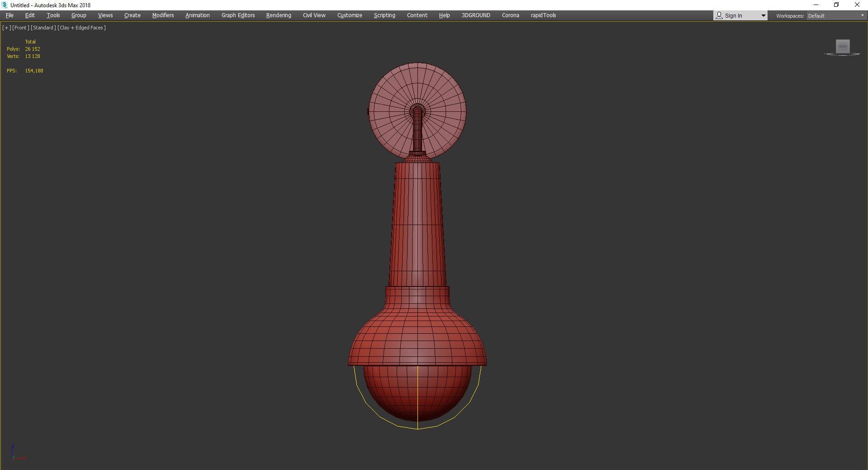Click the ViewCube Front face

pyautogui.click(x=843, y=46)
